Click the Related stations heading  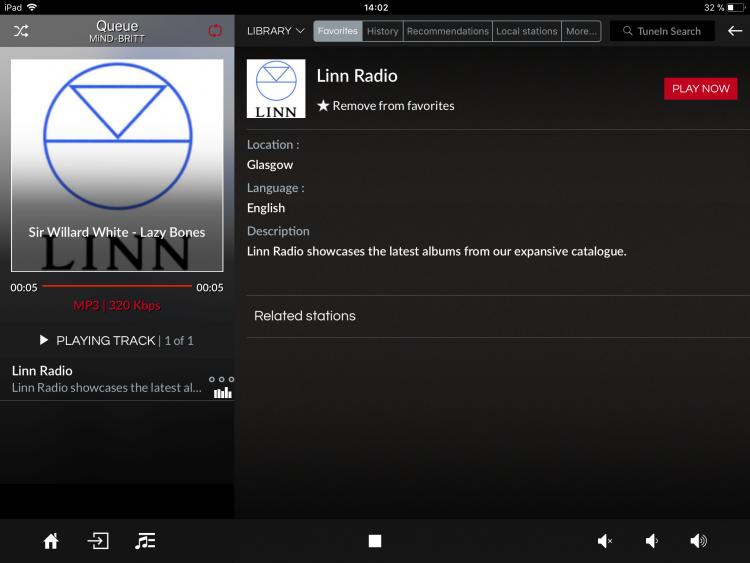(305, 316)
